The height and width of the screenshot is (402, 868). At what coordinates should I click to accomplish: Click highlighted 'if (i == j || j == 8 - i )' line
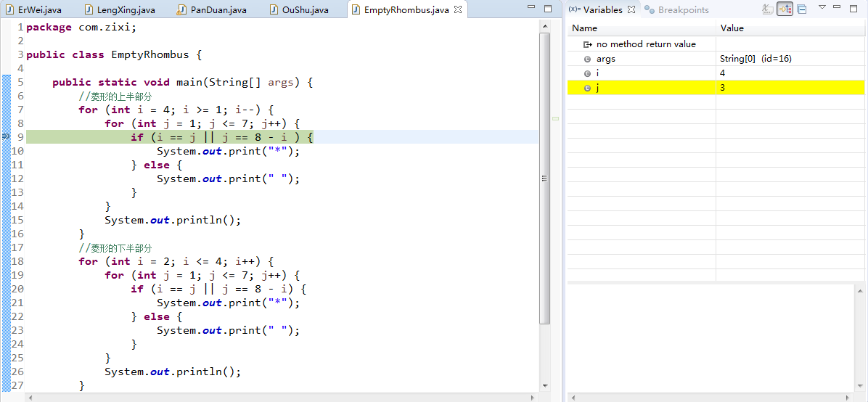click(222, 136)
